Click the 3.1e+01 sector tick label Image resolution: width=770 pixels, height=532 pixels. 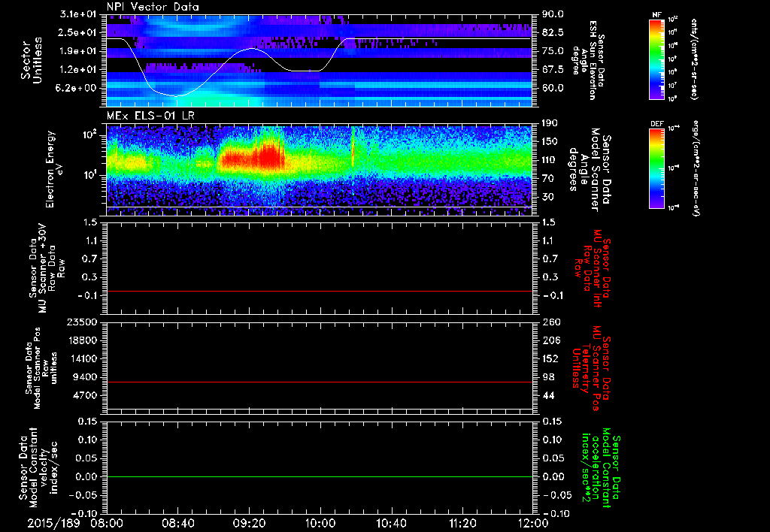(x=78, y=14)
